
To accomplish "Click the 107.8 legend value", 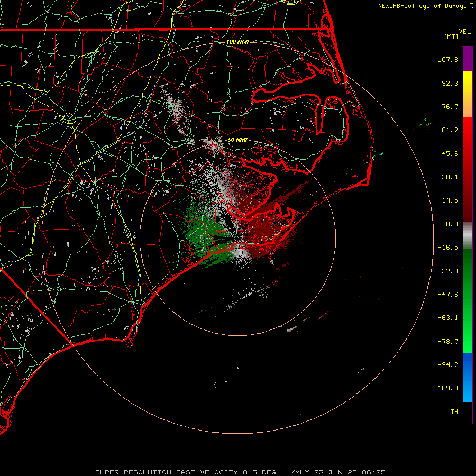I will pyautogui.click(x=448, y=59).
